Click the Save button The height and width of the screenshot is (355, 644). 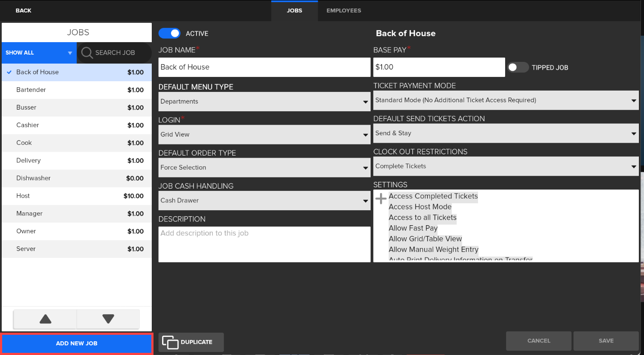pyautogui.click(x=606, y=341)
